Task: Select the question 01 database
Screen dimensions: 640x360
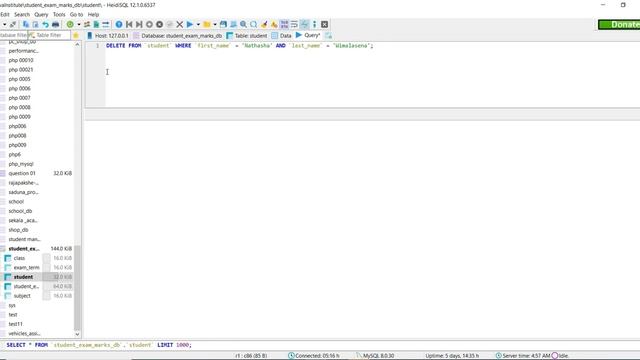Action: click(x=22, y=173)
